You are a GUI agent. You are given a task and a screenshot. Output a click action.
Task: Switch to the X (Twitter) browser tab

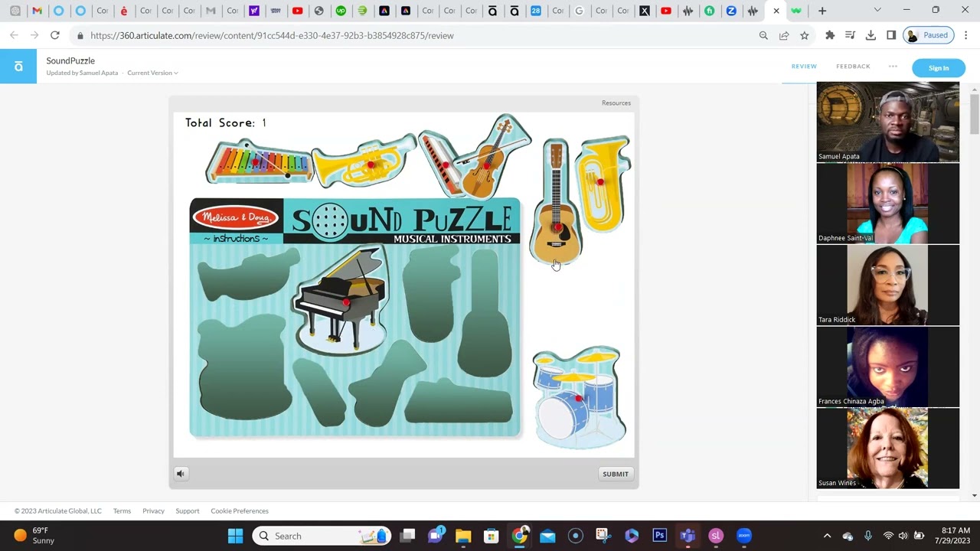click(x=645, y=11)
